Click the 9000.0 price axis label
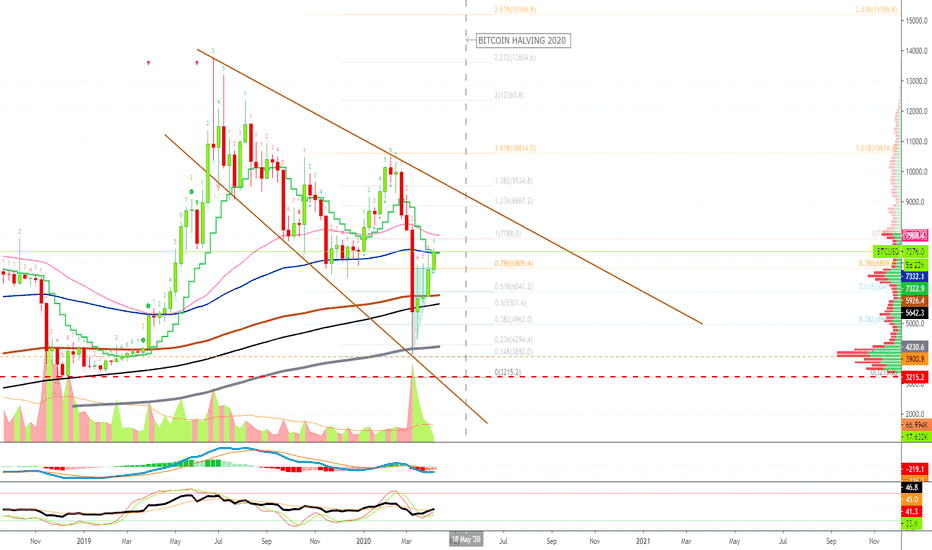932x550 pixels. 915,202
